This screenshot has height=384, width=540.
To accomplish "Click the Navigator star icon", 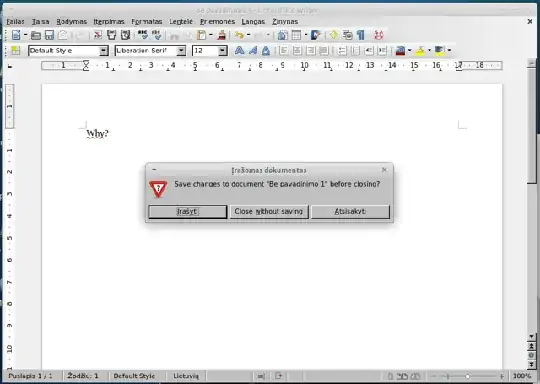I will (x=333, y=35).
